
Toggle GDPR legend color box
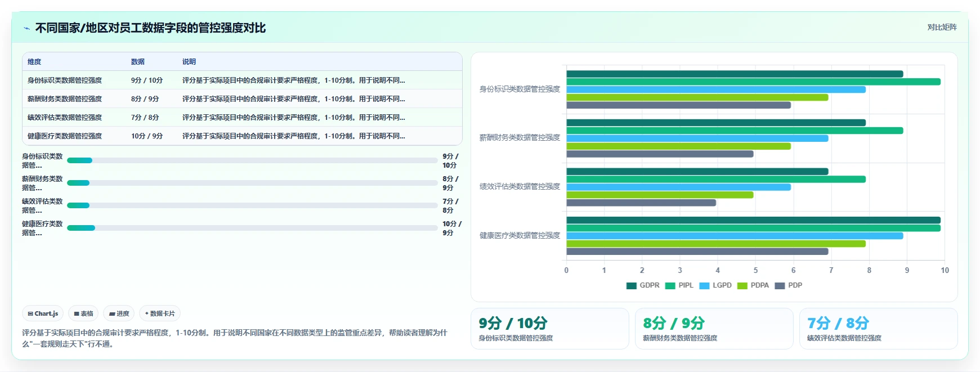(x=631, y=285)
